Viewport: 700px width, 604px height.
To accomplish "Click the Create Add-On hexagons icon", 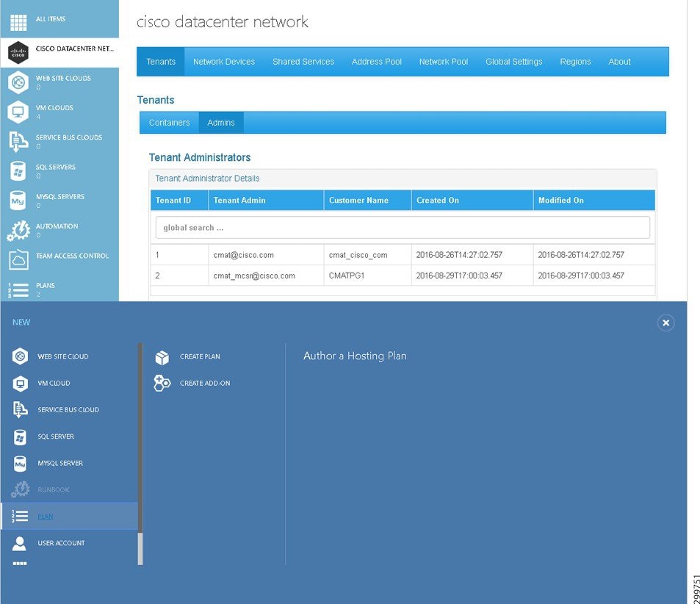I will pyautogui.click(x=162, y=384).
